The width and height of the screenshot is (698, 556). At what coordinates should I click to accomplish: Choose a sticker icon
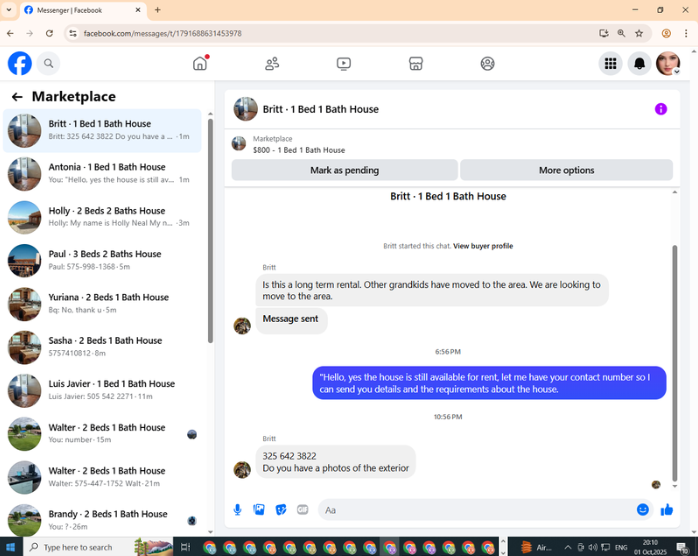point(281,510)
